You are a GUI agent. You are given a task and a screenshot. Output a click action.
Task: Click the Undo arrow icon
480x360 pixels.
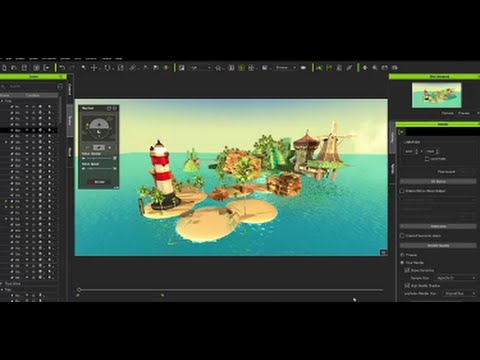coord(62,68)
